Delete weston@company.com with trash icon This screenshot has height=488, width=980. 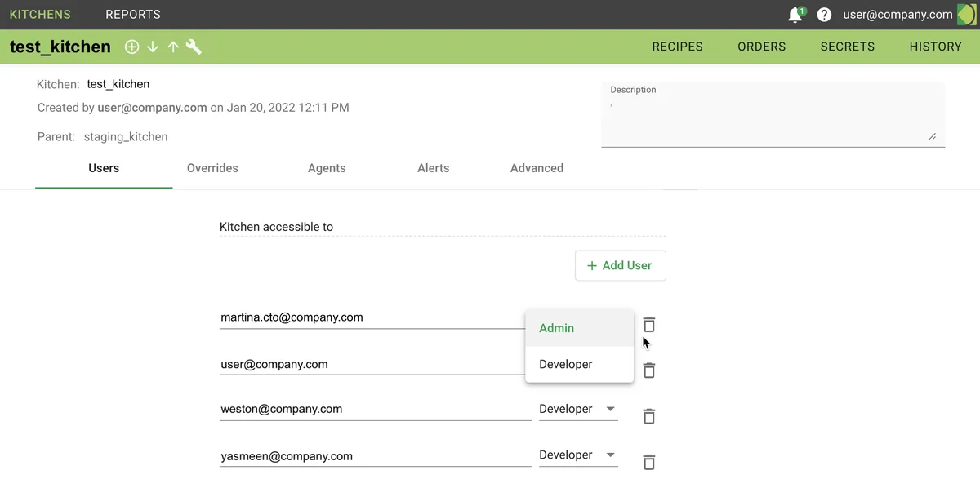pyautogui.click(x=649, y=416)
